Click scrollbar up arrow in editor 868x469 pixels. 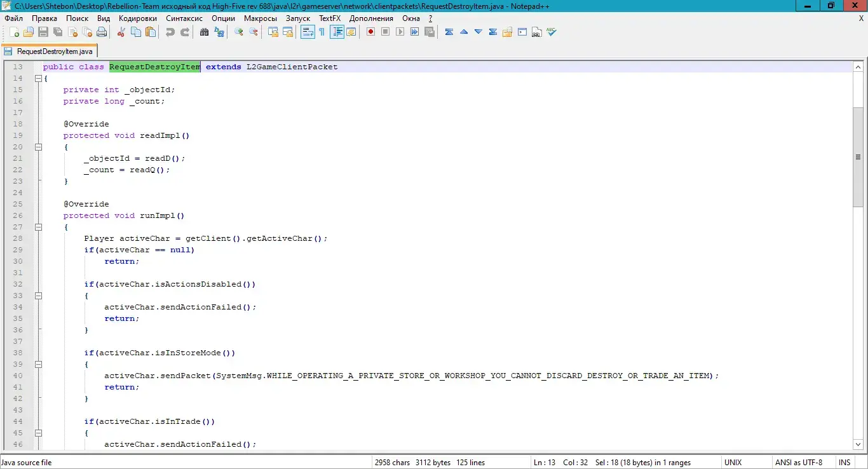(x=858, y=67)
